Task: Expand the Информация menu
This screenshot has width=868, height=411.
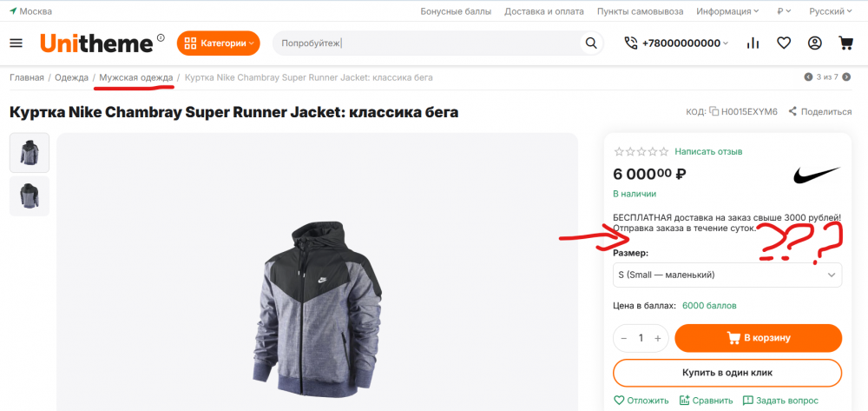Action: (727, 11)
